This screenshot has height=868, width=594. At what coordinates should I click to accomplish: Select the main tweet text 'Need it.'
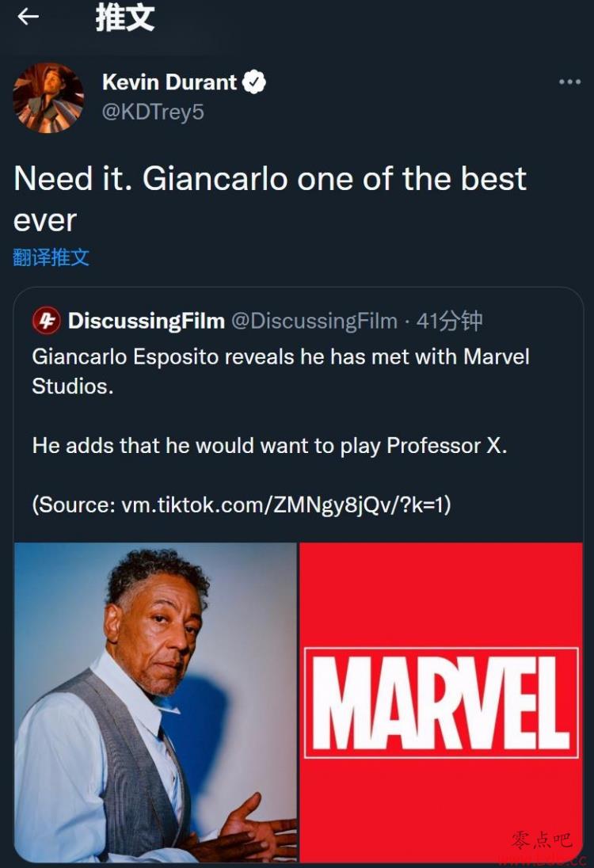(73, 179)
